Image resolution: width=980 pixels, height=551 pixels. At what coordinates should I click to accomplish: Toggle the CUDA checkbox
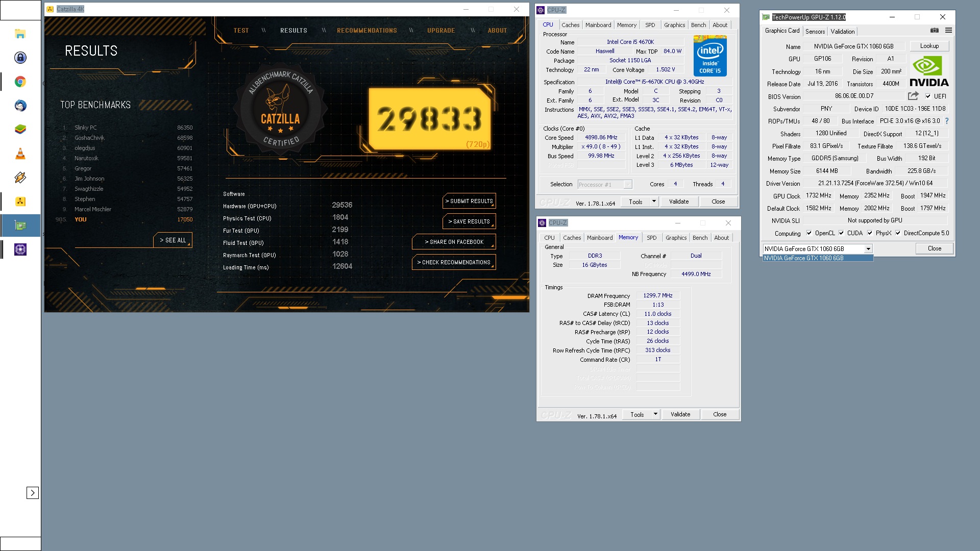pyautogui.click(x=841, y=233)
